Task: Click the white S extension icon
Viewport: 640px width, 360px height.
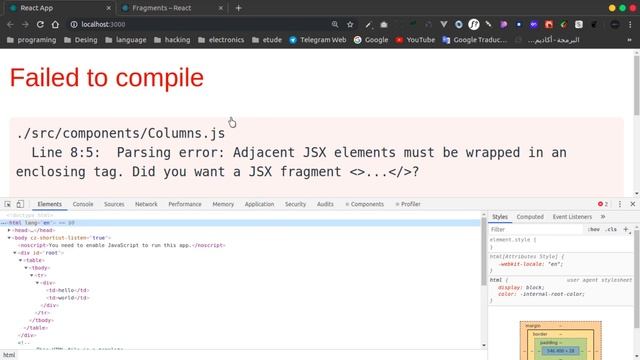Action: point(579,24)
